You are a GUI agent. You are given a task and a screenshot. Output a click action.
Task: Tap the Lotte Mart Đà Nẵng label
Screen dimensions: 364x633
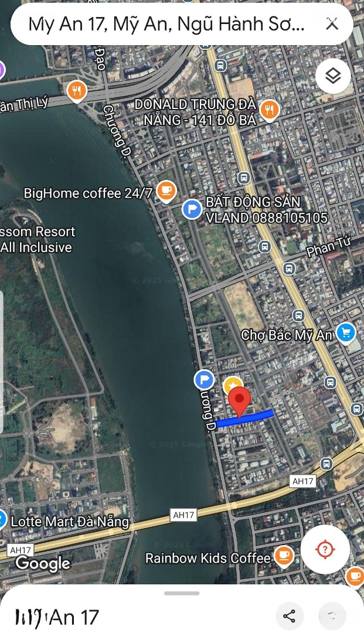[70, 522]
